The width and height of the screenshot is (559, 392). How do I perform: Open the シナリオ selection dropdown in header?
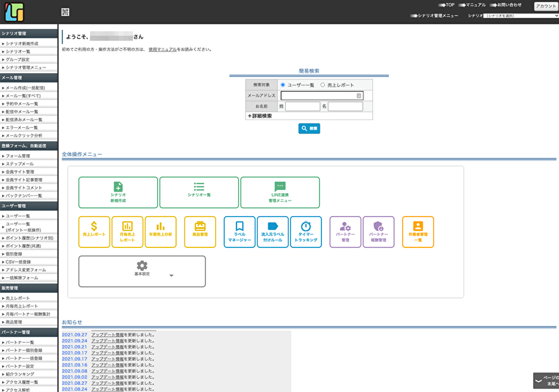pos(521,16)
